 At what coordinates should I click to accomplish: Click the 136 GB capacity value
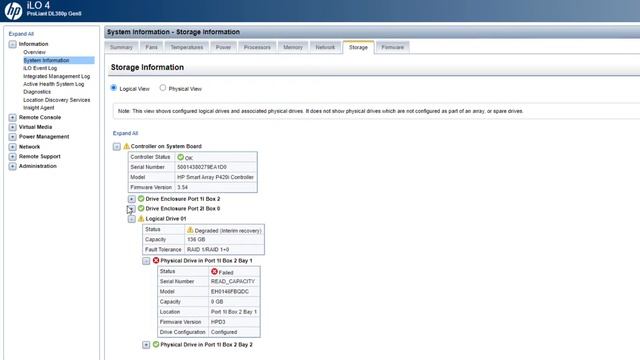(196, 240)
